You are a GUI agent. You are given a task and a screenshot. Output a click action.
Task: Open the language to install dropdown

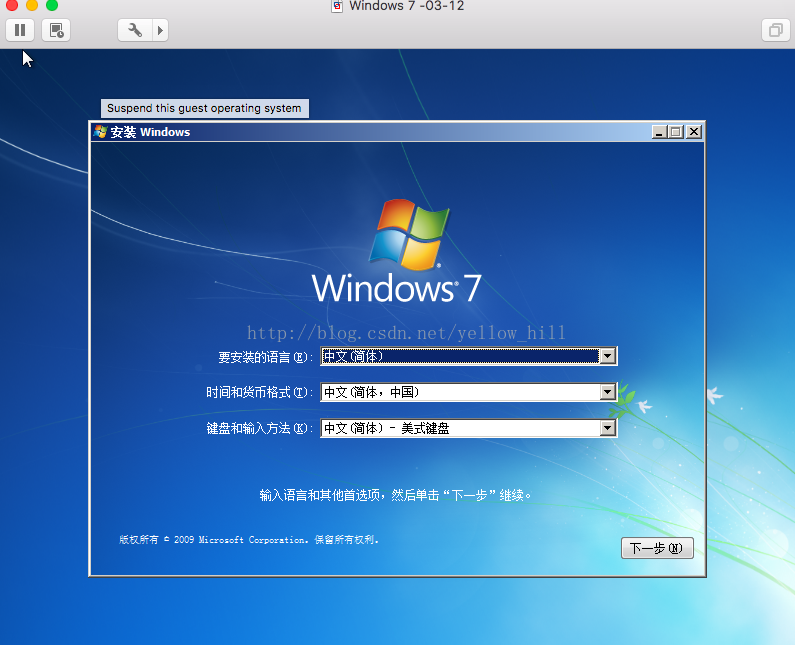point(607,356)
